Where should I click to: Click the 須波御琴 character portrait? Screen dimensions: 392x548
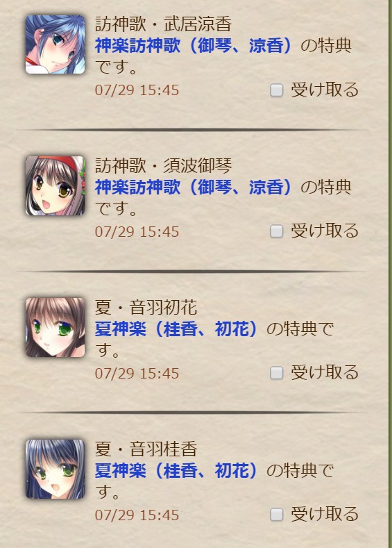tap(55, 185)
